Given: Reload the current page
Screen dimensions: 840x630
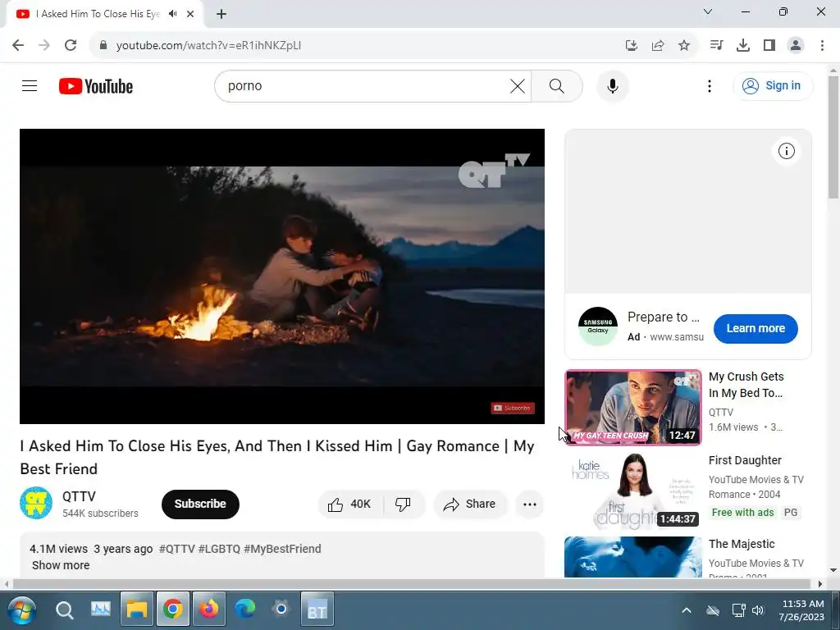Looking at the screenshot, I should coord(71,46).
